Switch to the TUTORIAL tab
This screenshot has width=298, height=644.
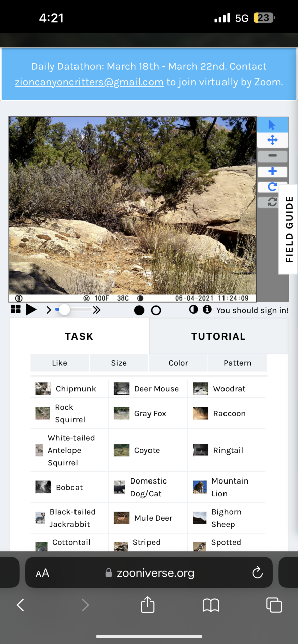[218, 336]
